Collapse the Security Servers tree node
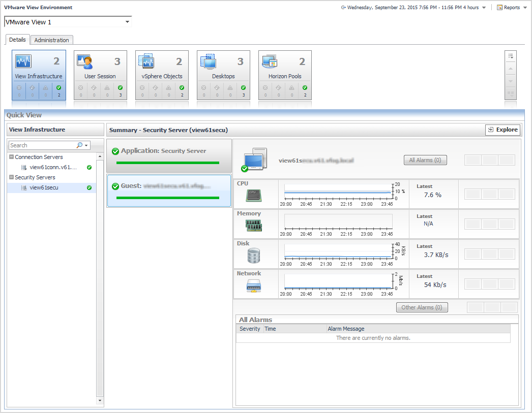This screenshot has height=413, width=532. (11, 178)
